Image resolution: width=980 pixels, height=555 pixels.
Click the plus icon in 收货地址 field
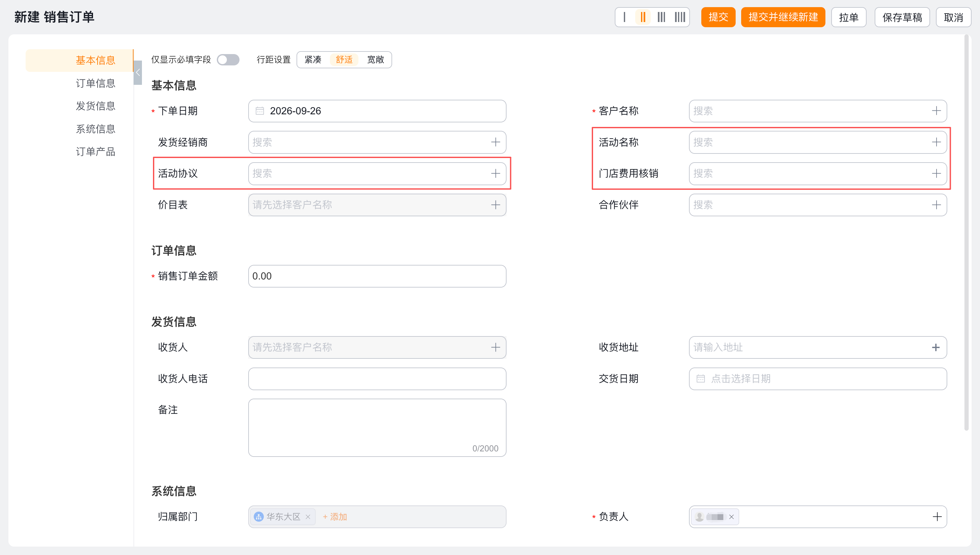coord(936,347)
